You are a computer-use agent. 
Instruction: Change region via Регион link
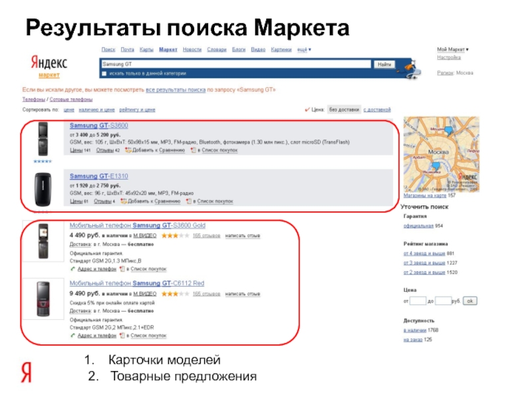tap(445, 72)
